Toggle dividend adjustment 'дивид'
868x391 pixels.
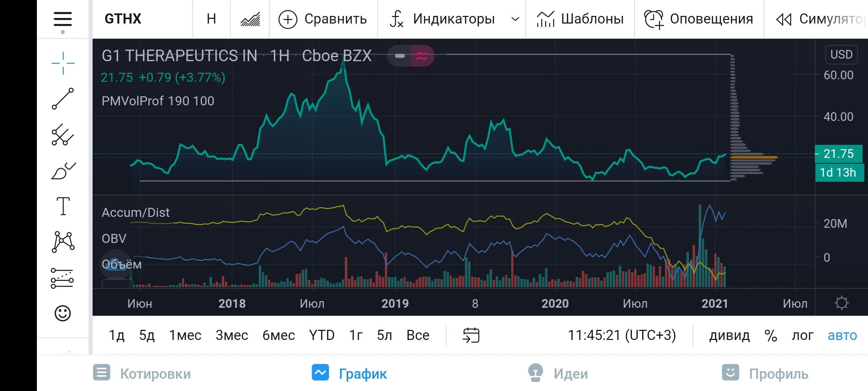coord(729,336)
